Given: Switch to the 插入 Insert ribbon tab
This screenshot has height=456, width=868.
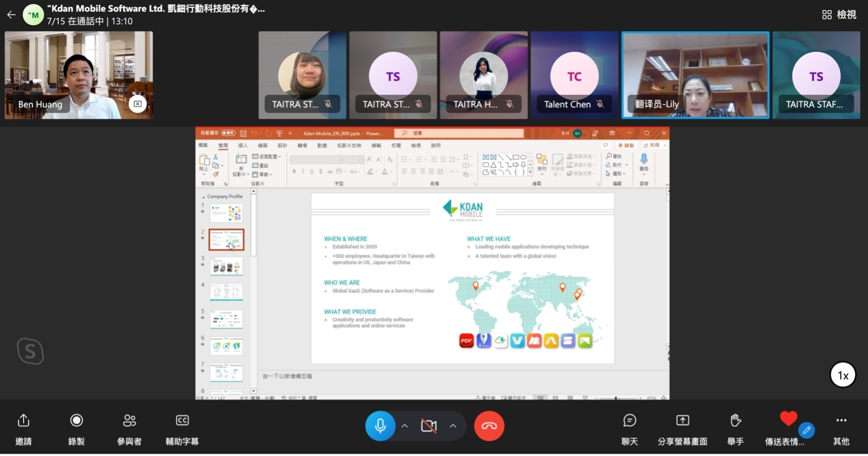Looking at the screenshot, I should (x=243, y=146).
